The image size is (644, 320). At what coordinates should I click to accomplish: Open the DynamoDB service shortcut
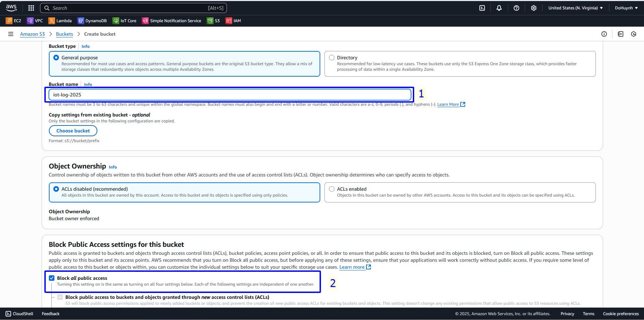pyautogui.click(x=92, y=21)
